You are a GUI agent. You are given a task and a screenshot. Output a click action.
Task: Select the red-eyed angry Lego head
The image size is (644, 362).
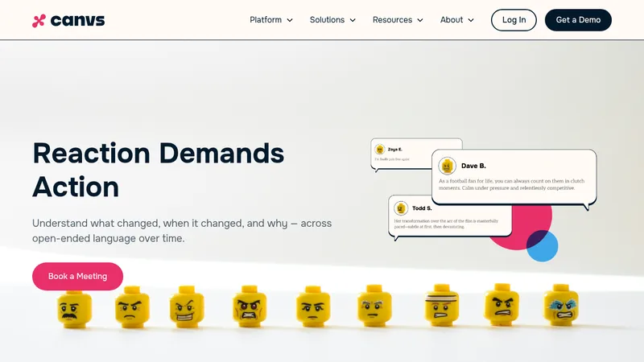point(250,306)
